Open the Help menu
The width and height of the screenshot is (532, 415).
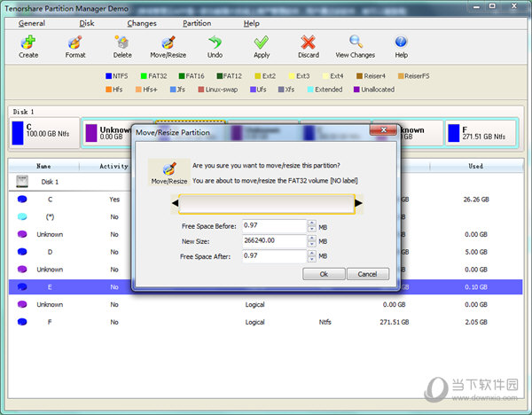[252, 23]
